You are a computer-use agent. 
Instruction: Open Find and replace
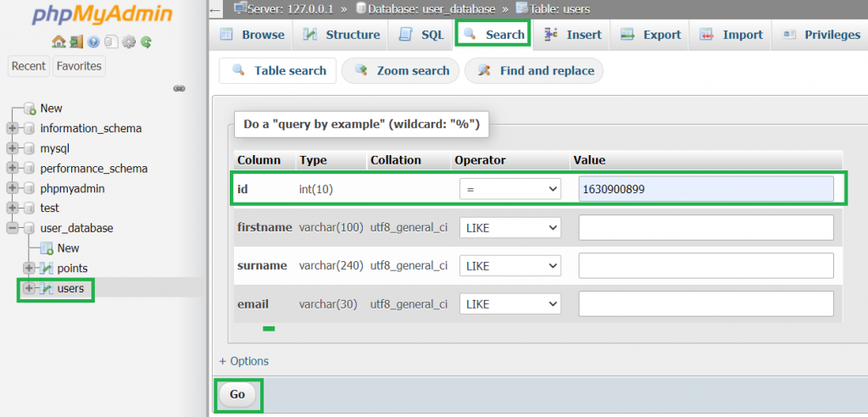[534, 71]
